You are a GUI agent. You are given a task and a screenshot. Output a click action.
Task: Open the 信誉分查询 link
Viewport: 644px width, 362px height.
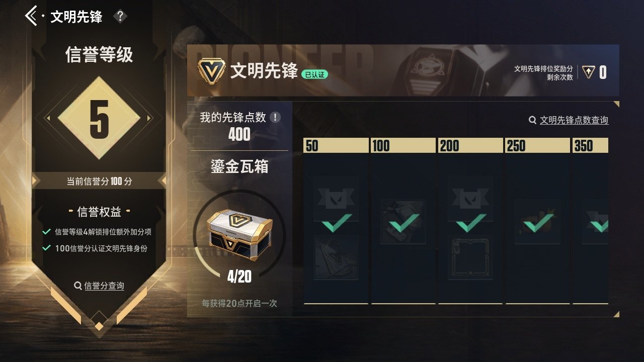(104, 286)
